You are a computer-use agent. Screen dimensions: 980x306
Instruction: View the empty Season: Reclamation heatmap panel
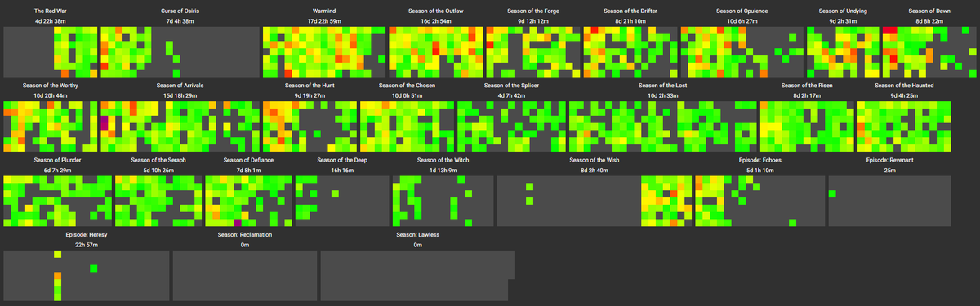[x=246, y=276]
